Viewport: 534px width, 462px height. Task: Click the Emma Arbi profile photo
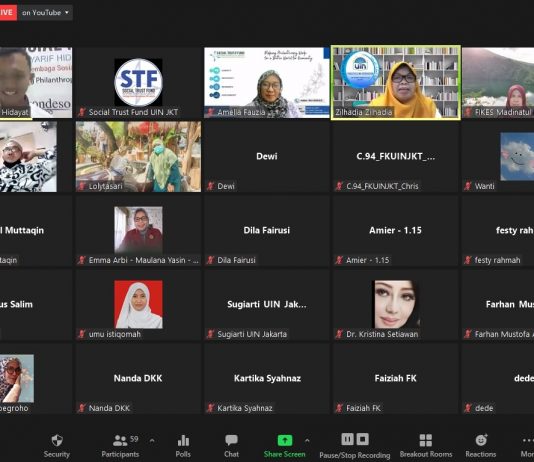click(x=138, y=230)
